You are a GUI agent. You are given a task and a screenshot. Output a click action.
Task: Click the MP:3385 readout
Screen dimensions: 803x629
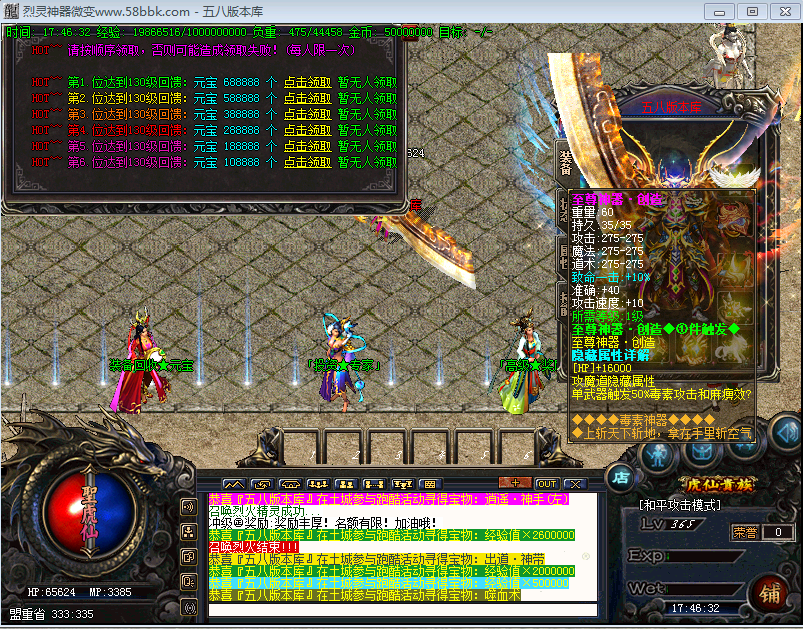(110, 592)
